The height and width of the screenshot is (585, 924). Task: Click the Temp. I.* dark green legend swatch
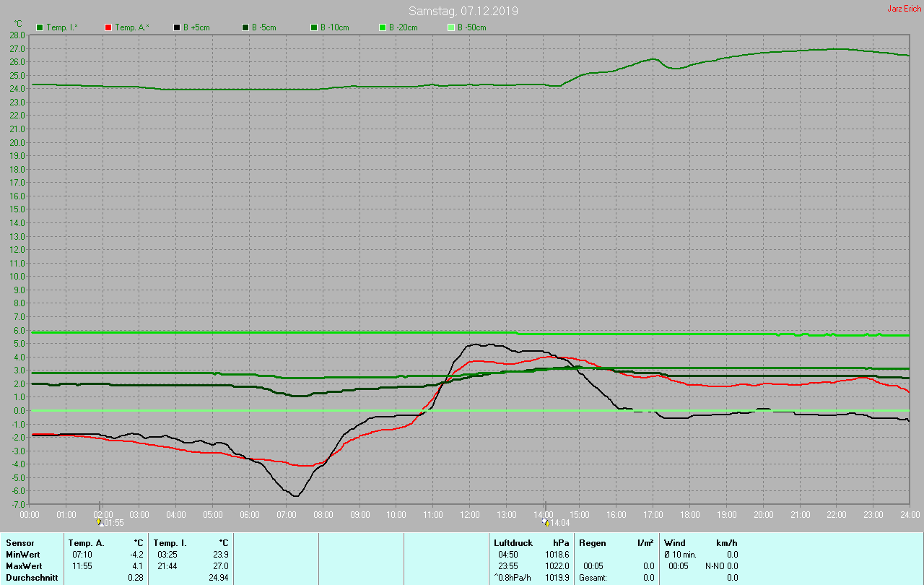tap(40, 27)
